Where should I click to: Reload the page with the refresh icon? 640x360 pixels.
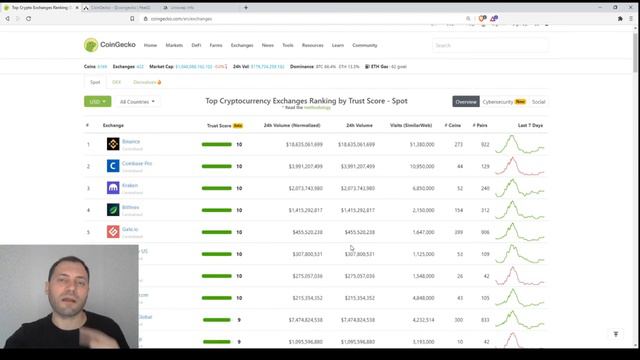tap(29, 18)
